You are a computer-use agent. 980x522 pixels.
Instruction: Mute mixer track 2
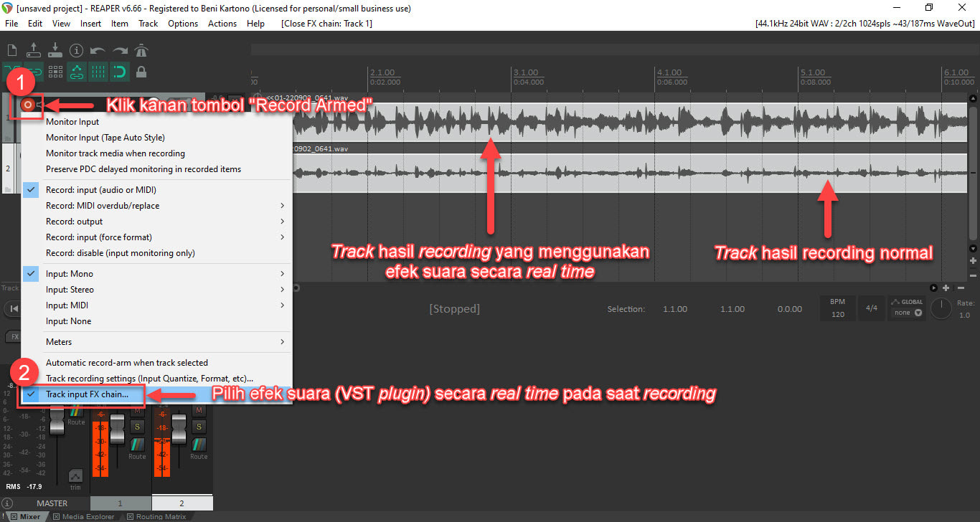[199, 410]
